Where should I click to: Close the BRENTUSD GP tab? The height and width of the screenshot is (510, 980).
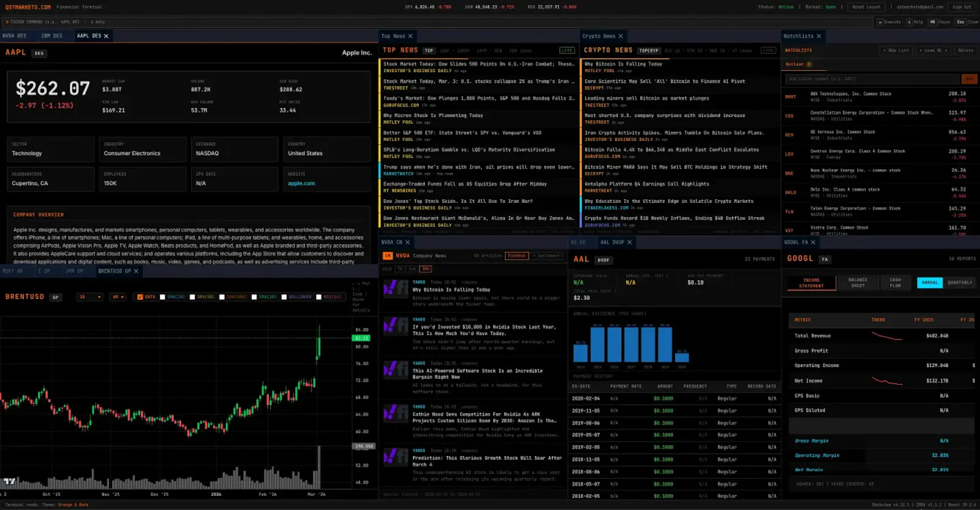(136, 271)
